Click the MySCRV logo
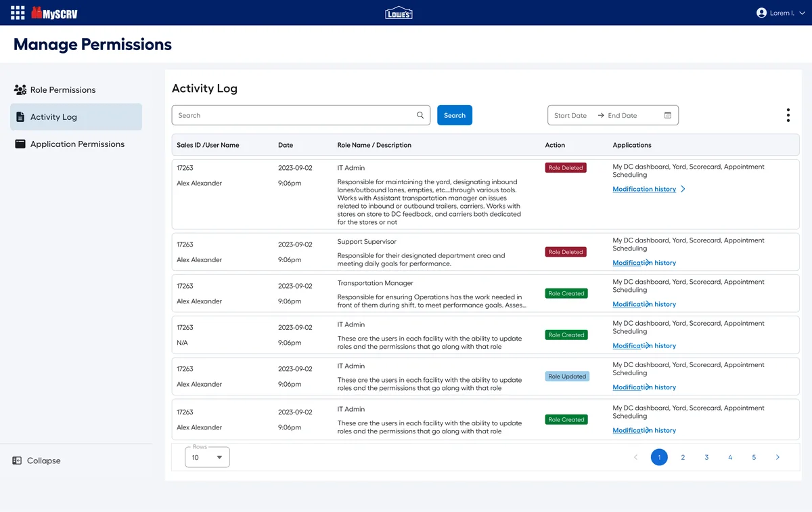 54,13
